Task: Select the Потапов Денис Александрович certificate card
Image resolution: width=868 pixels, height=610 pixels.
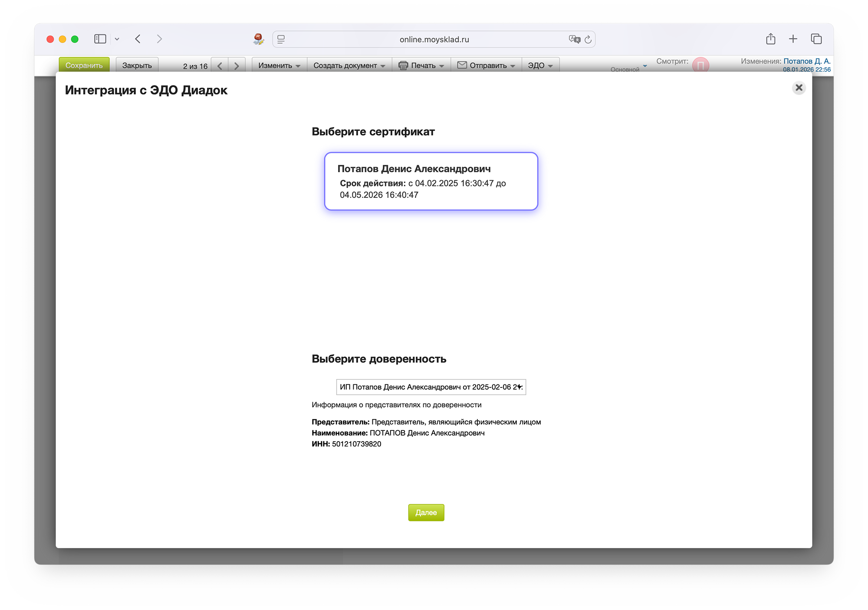Action: pyautogui.click(x=431, y=181)
